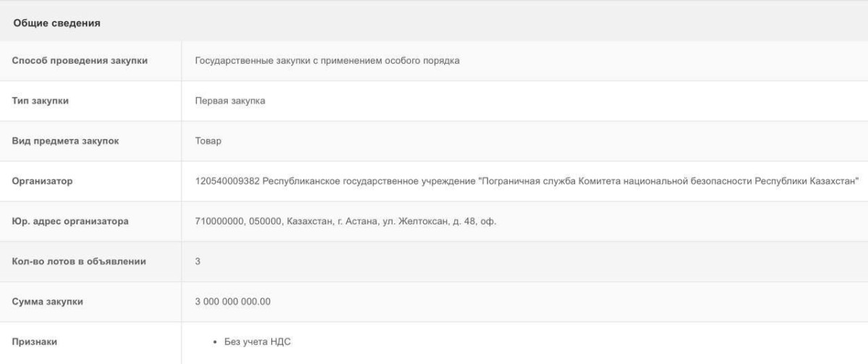Click the "Кол-во лотов в объявлении" label
Image resolution: width=868 pixels, height=364 pixels.
[79, 261]
